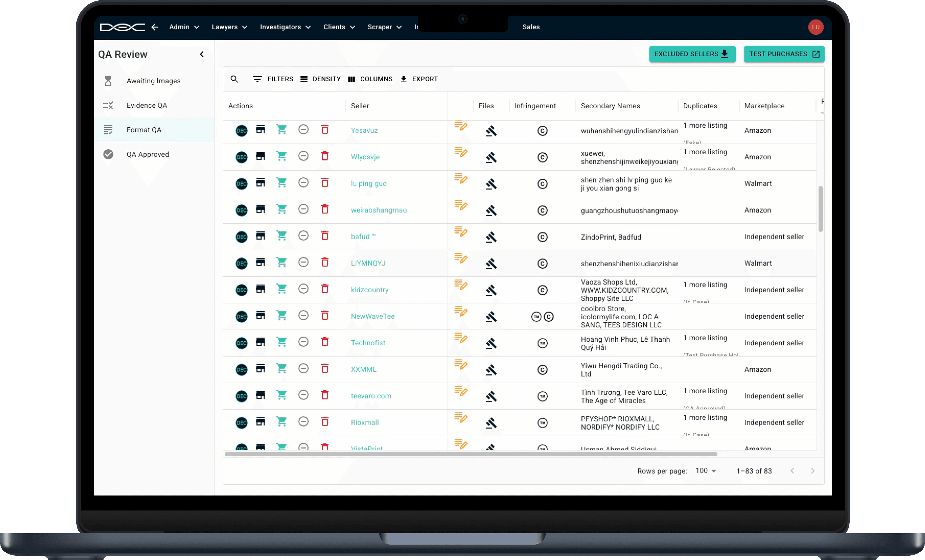Open the gavel files icon for Rioxmall
Screen dimensions: 925x560
pos(491,423)
